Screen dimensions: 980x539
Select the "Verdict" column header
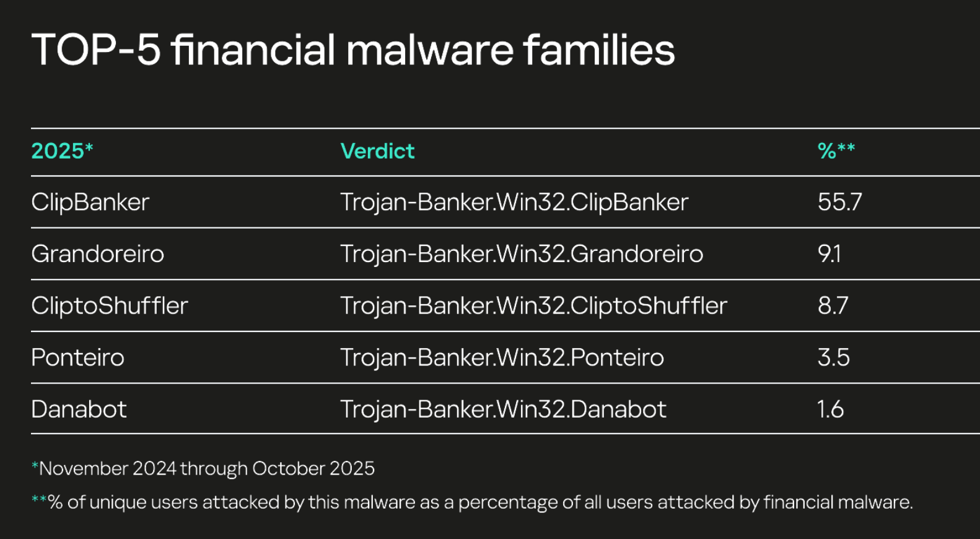(377, 151)
